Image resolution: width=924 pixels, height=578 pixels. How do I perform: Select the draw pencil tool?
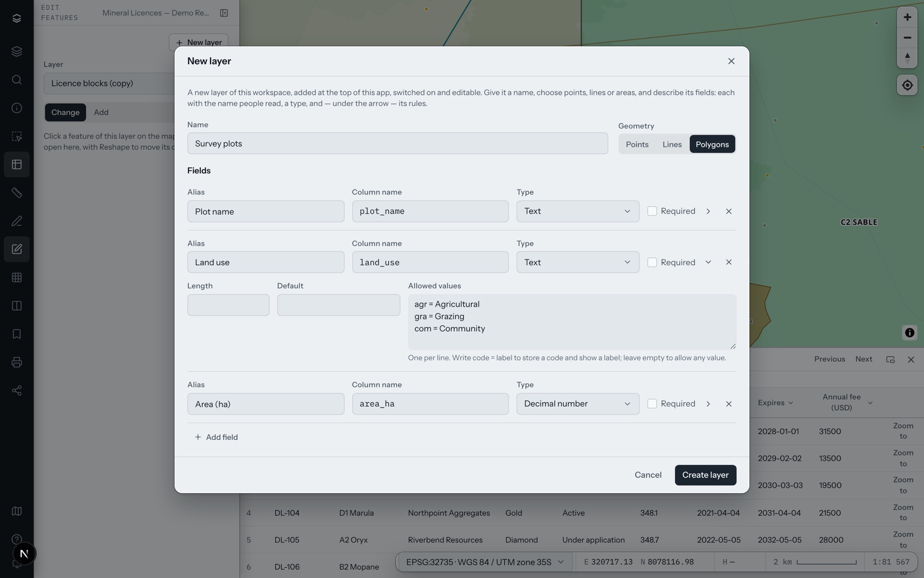point(16,221)
